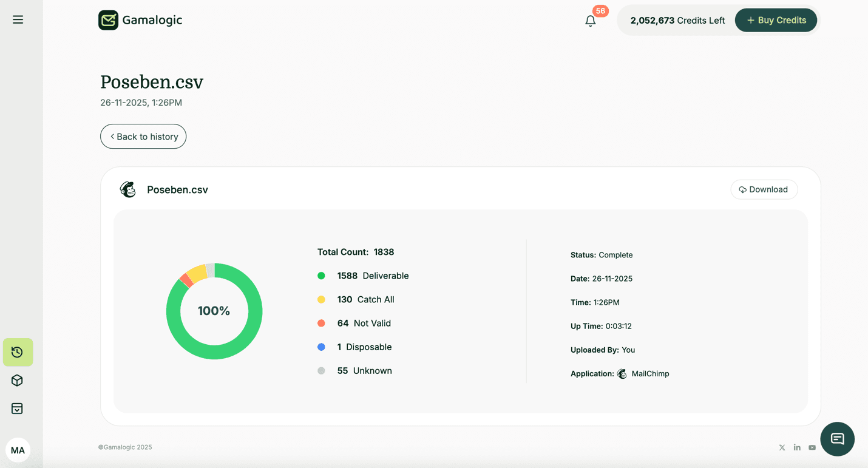Open history sidebar icon
The image size is (868, 468).
(18, 352)
